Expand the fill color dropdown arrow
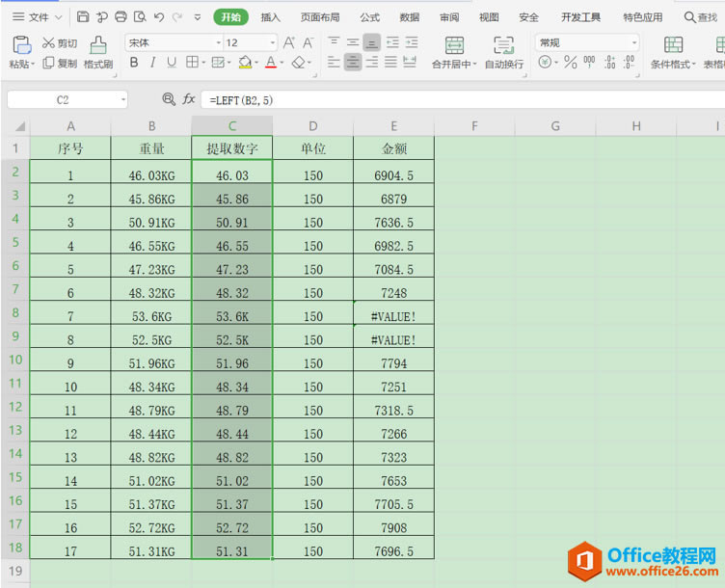Screen dimensions: 725x588 256,63
